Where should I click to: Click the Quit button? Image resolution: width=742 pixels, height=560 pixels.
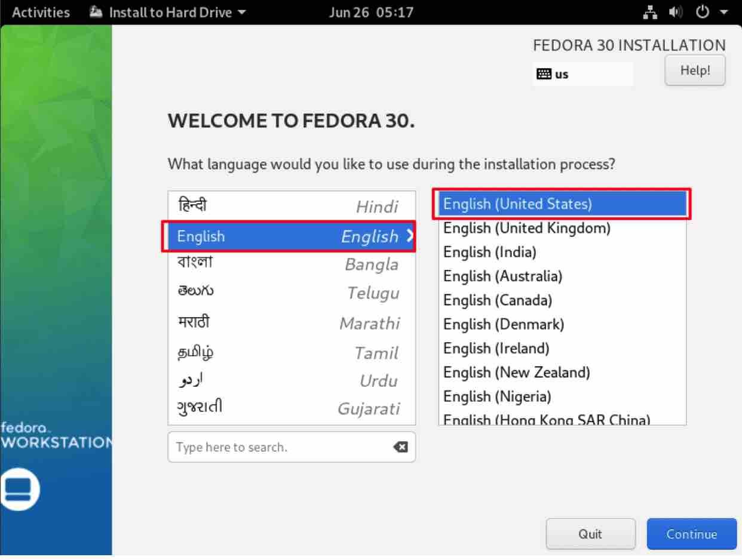pos(590,534)
